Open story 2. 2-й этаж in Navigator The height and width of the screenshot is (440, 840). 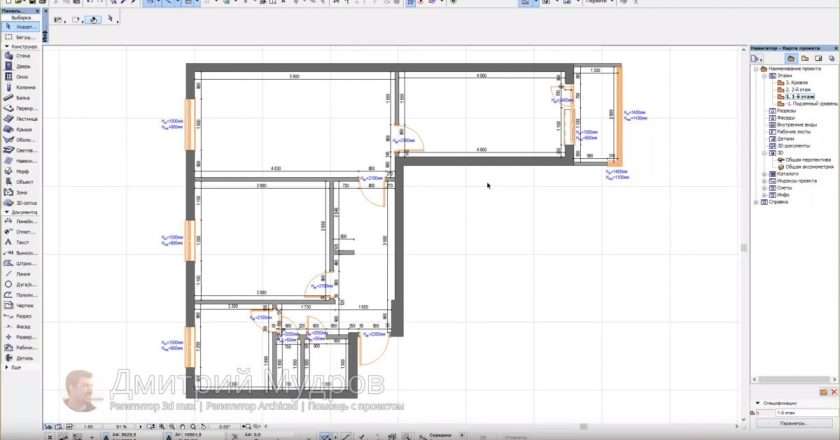pos(796,90)
